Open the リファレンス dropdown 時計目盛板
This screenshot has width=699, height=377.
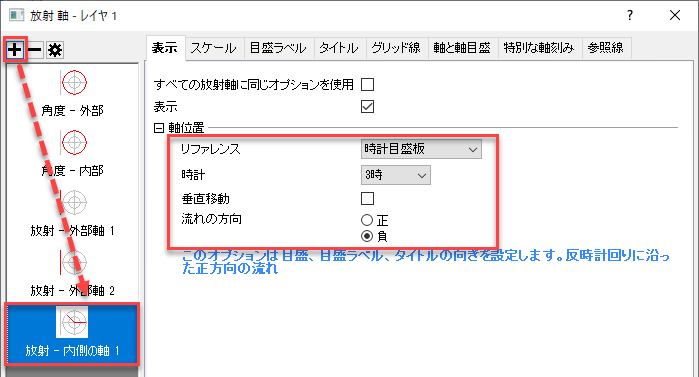[421, 149]
